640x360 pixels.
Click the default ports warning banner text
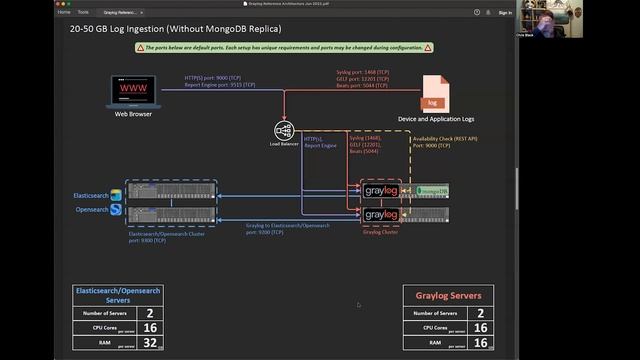click(284, 48)
